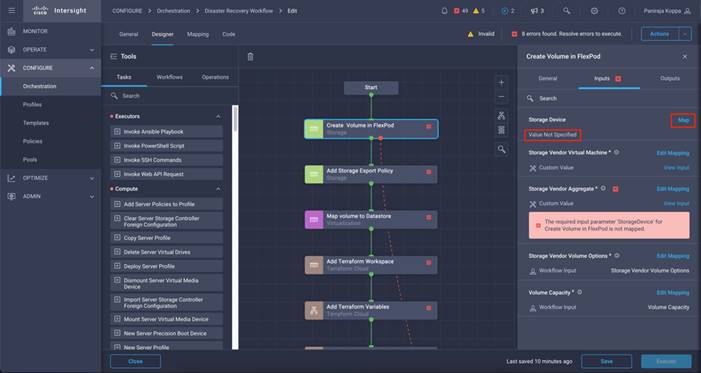Select the Operations tab in Tools

(x=215, y=77)
